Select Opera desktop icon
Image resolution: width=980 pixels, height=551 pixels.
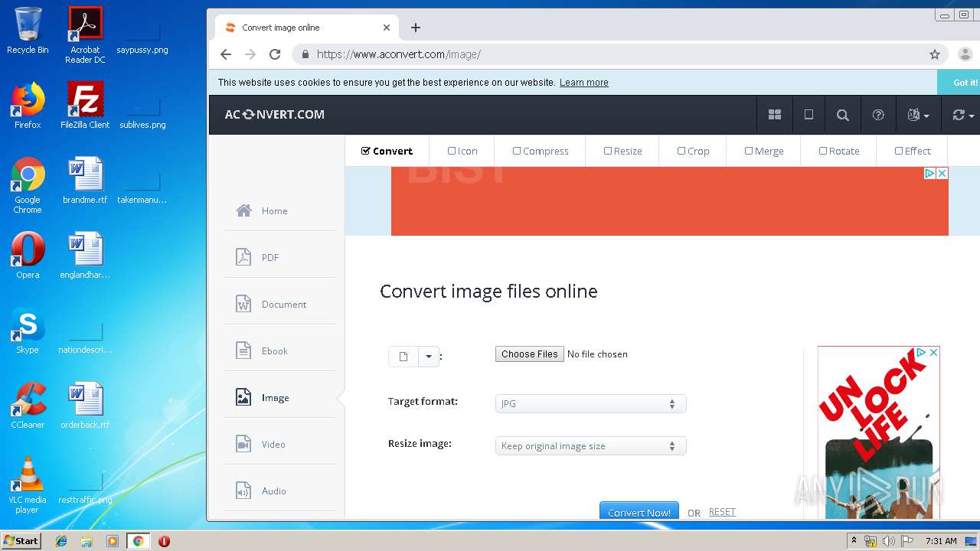28,256
